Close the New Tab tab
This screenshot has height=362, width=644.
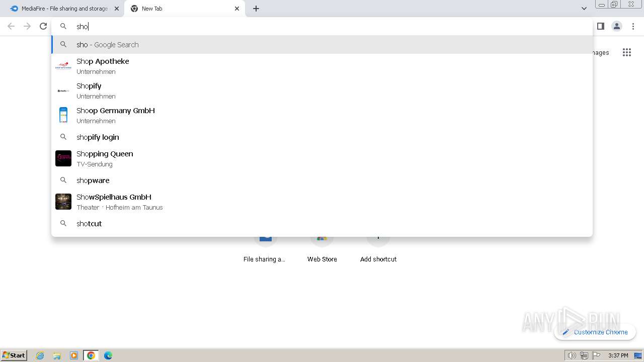pyautogui.click(x=237, y=9)
